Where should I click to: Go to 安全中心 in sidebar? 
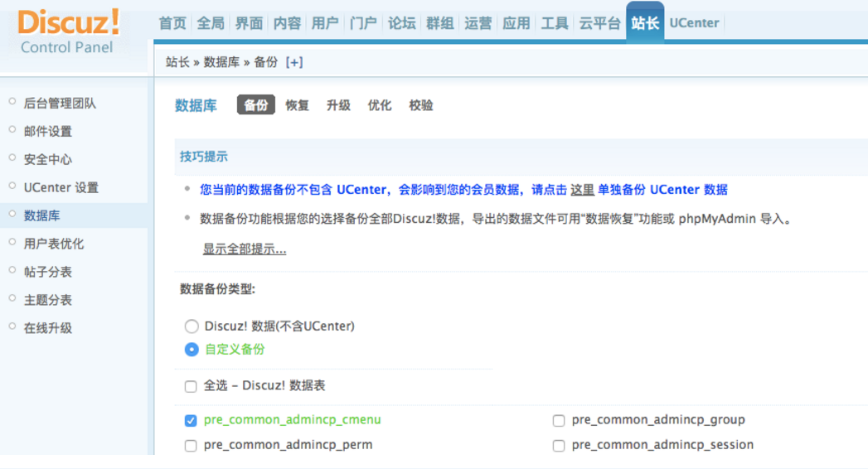pos(47,159)
